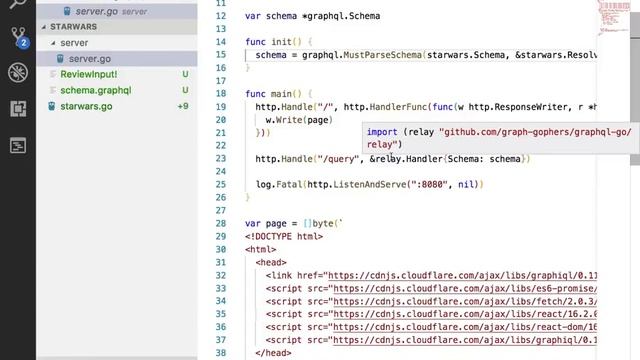Open Source Control view with 2 badge
The width and height of the screenshot is (640, 360).
(19, 37)
